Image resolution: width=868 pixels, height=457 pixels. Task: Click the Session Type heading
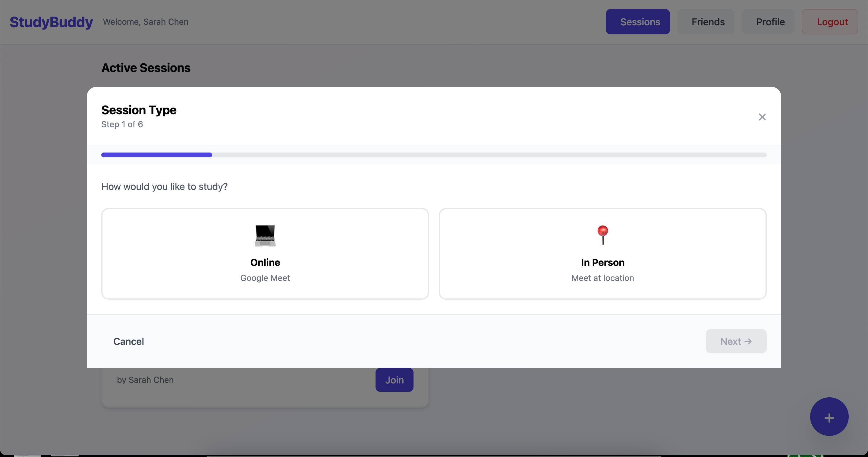139,110
